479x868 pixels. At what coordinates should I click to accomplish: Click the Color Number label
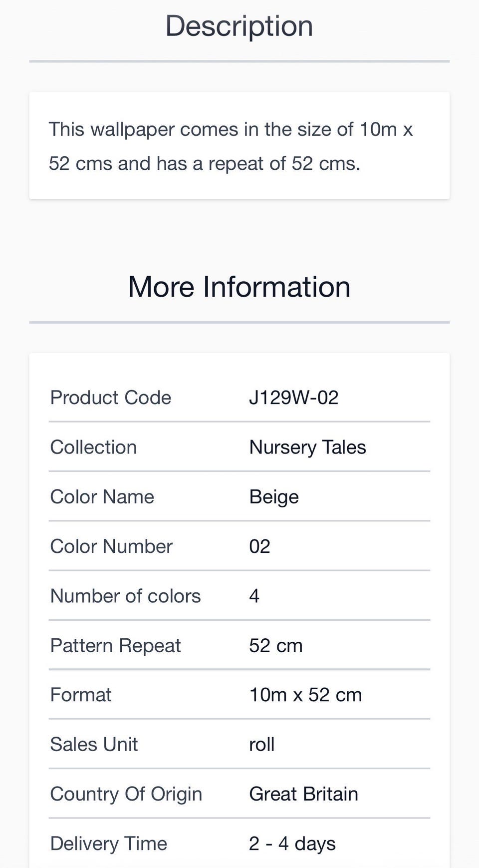pyautogui.click(x=111, y=546)
